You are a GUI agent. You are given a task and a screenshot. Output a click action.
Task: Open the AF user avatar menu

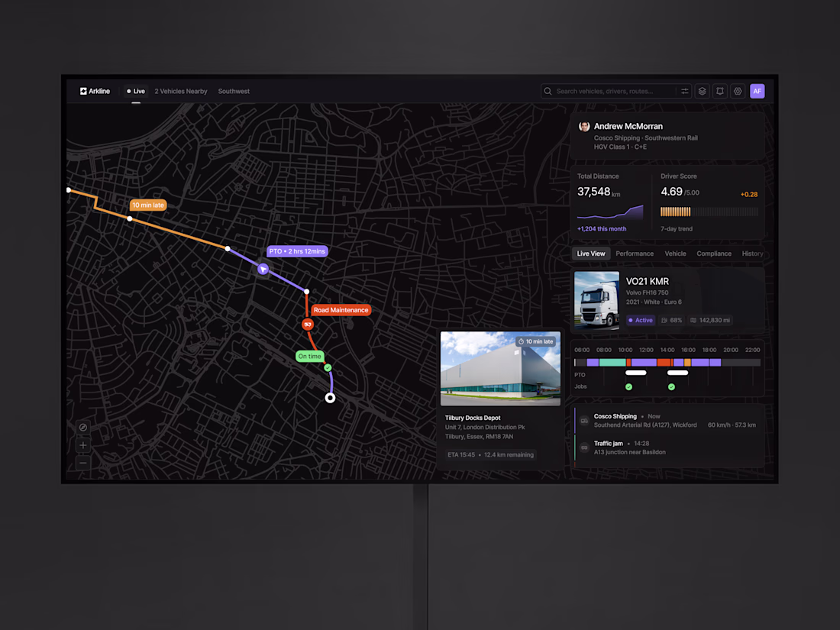[x=757, y=91]
